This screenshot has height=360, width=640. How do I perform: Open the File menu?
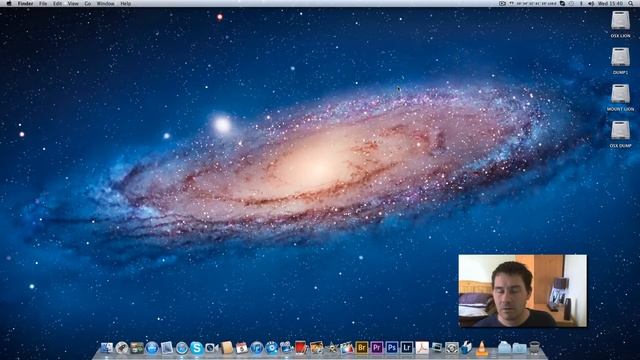[x=43, y=3]
